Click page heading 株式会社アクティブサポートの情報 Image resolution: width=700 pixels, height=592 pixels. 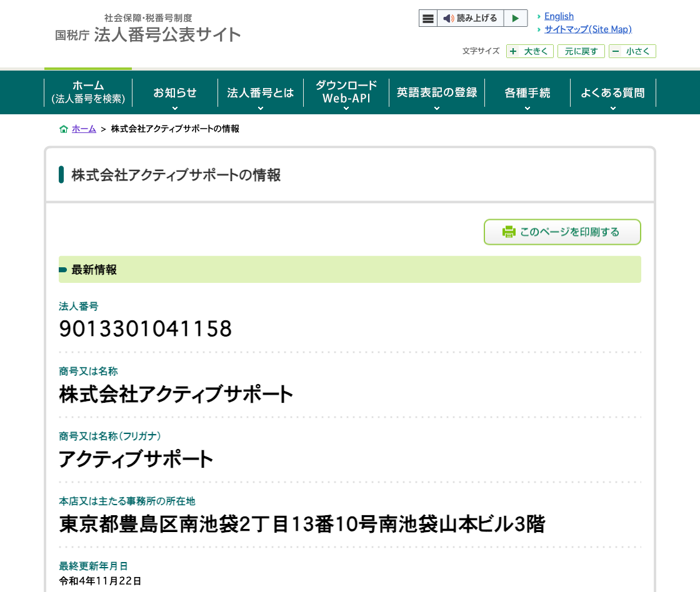click(x=176, y=175)
